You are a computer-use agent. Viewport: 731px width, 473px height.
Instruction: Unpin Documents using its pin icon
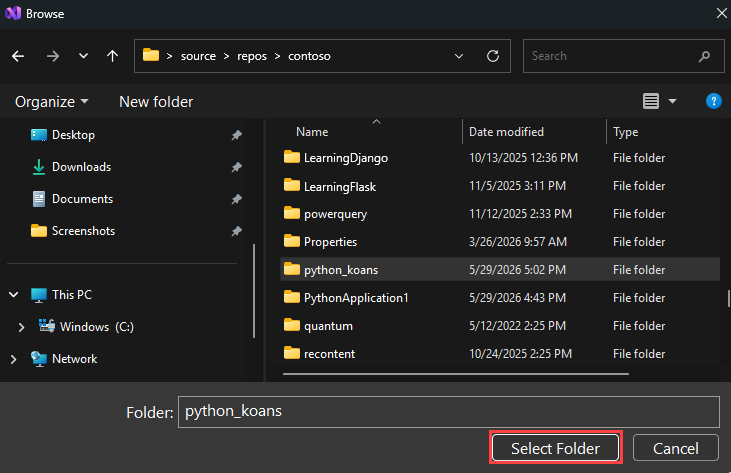(236, 199)
